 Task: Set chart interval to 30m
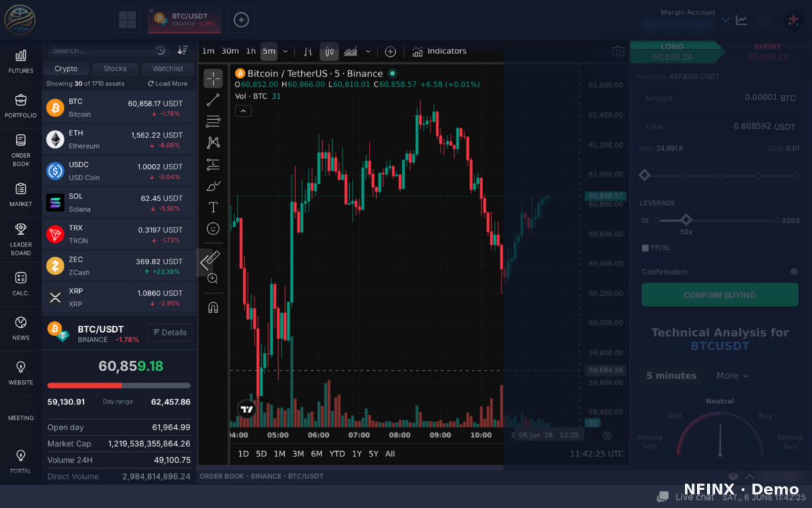click(x=230, y=51)
